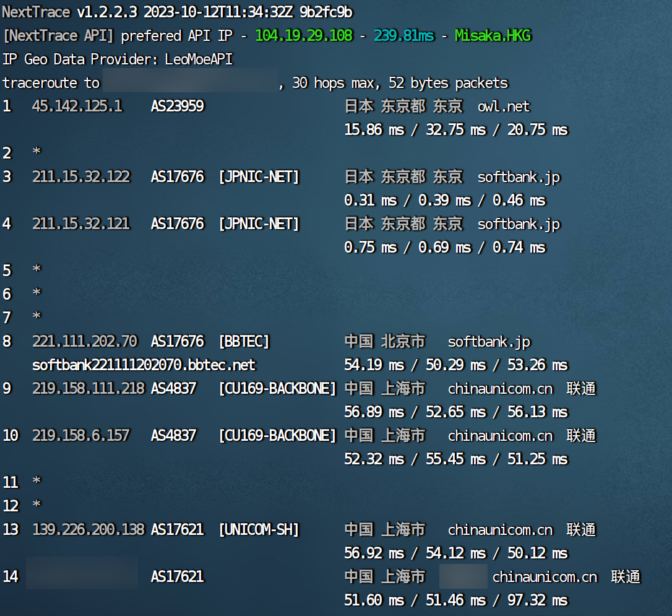Select IP address 139.226.200.138
This screenshot has width=672, height=616.
pyautogui.click(x=88, y=530)
